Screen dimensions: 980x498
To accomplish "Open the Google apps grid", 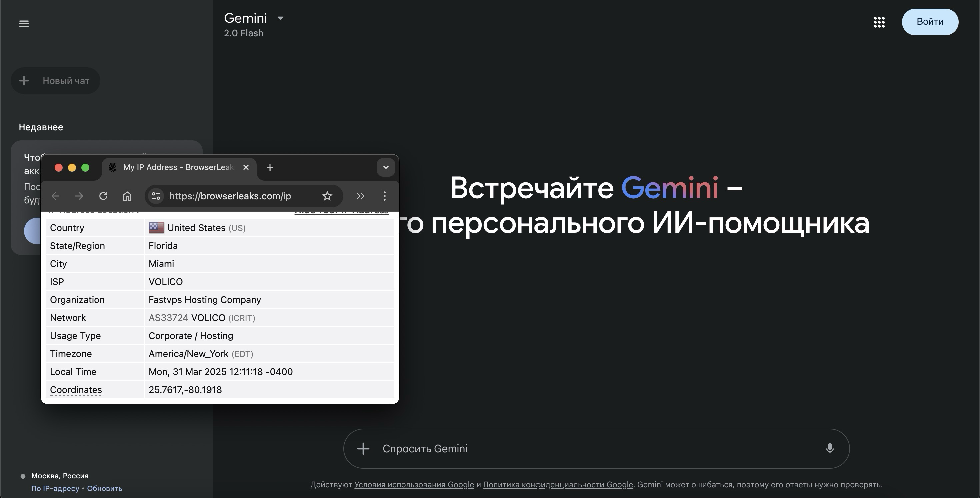I will pos(879,22).
